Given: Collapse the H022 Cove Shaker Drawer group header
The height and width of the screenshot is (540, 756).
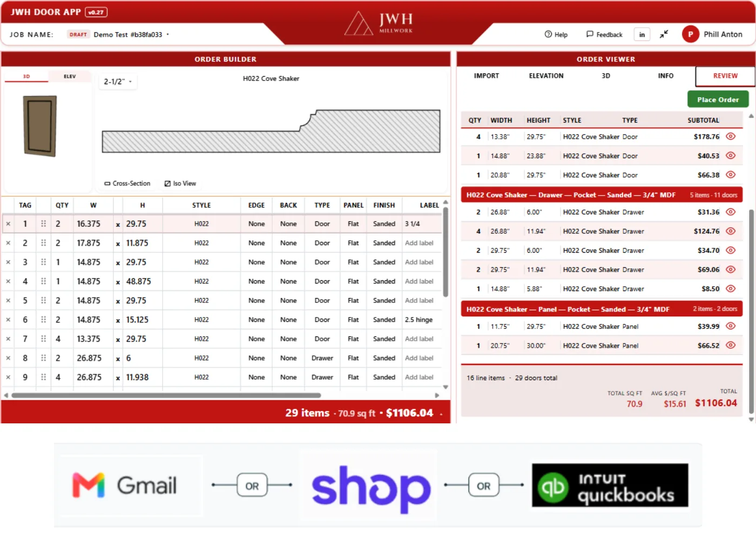Looking at the screenshot, I should click(602, 195).
